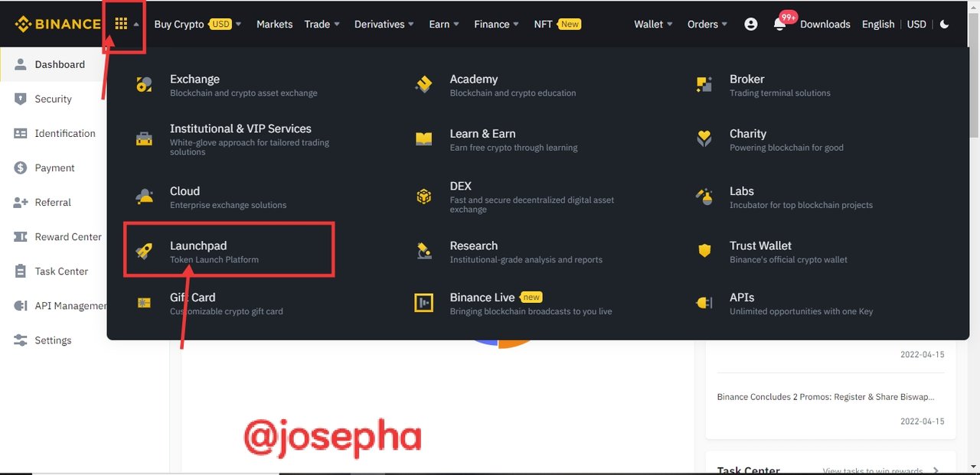Click the Identification card sidebar icon

click(21, 133)
